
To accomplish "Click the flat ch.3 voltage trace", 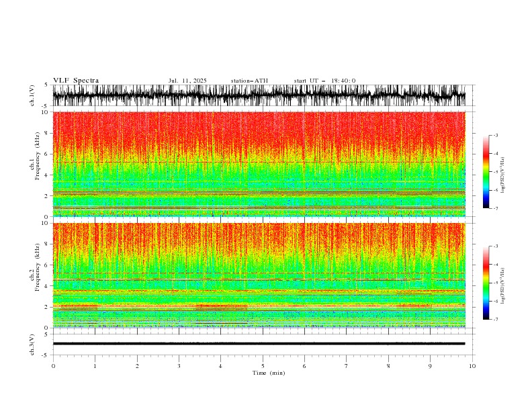I will pos(259,344).
